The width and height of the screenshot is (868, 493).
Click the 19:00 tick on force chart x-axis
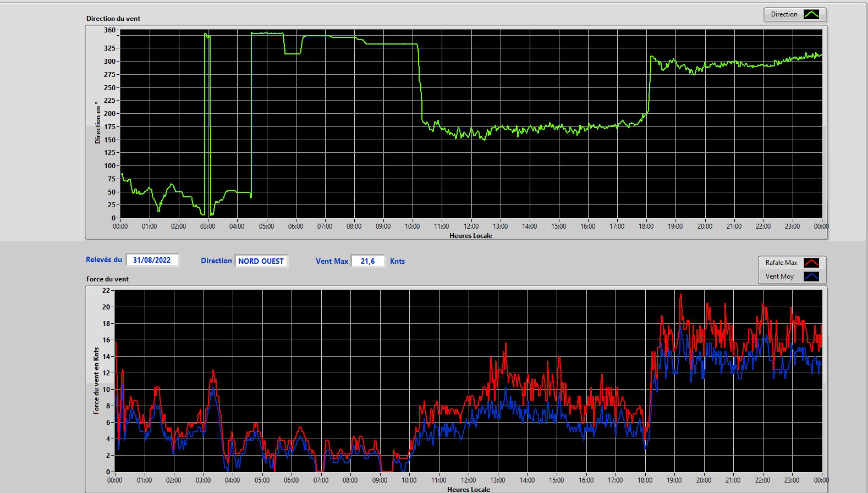coord(674,480)
